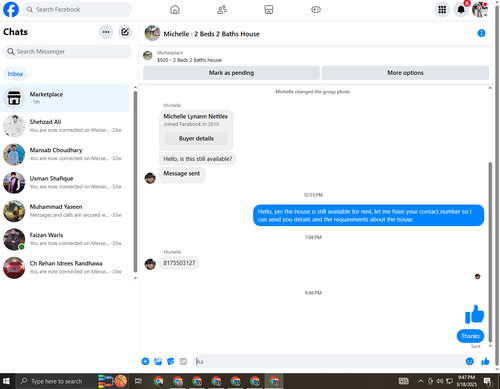
Task: Open the Friends icon in top navigation
Action: (x=222, y=10)
